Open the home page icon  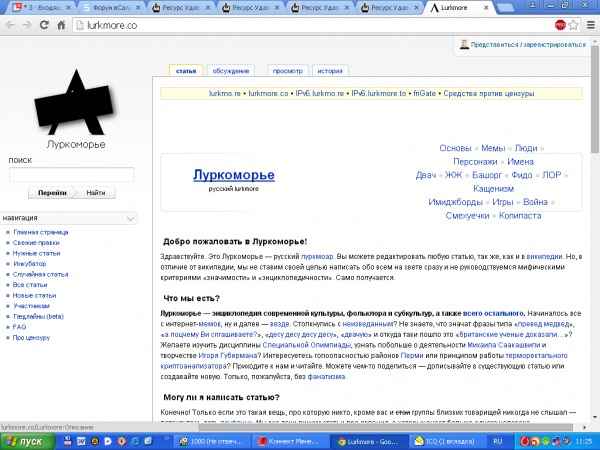tap(61, 25)
